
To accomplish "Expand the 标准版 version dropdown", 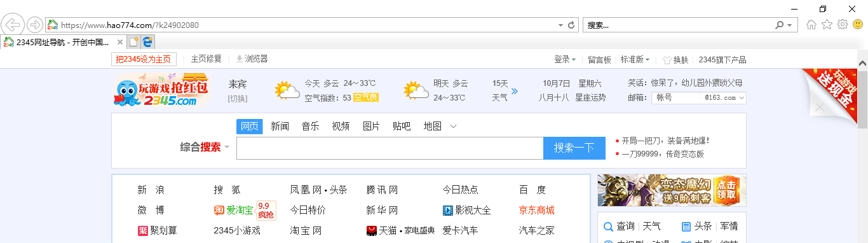I will coord(635,59).
